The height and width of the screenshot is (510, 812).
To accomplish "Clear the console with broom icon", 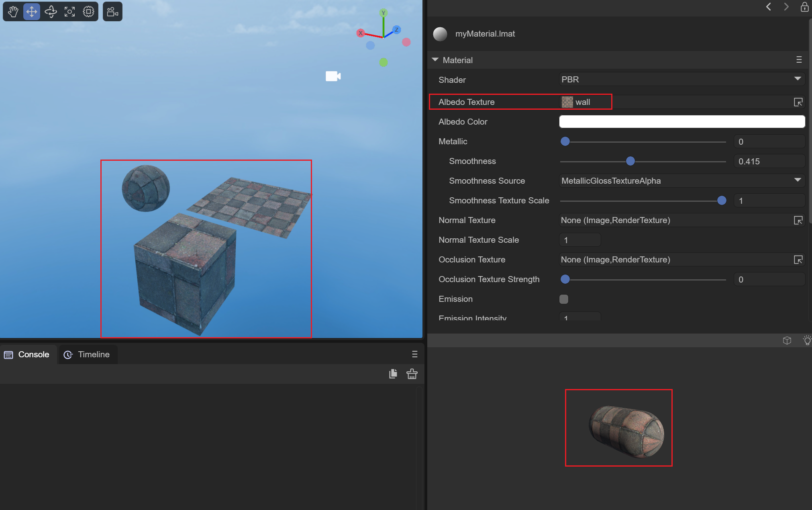I will pyautogui.click(x=412, y=374).
